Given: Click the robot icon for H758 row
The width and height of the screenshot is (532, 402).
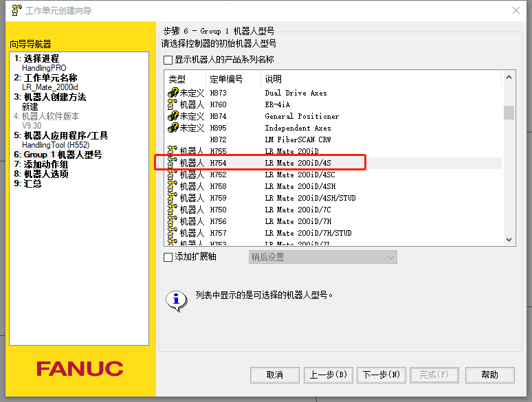Looking at the screenshot, I should click(x=173, y=186).
